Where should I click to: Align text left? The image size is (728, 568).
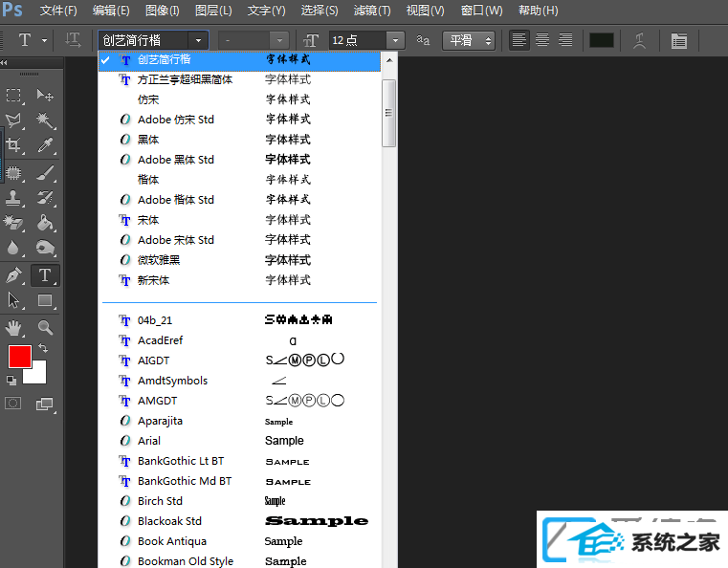(519, 40)
